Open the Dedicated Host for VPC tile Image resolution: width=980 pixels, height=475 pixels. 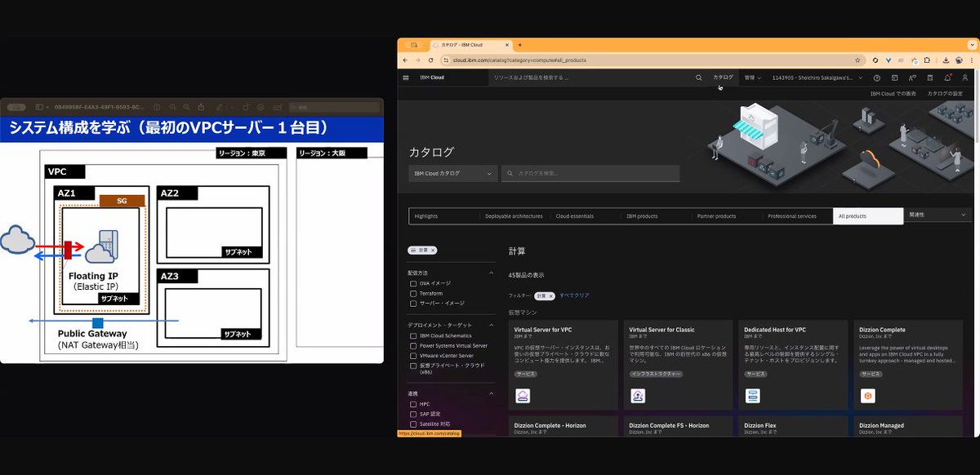[x=793, y=365]
